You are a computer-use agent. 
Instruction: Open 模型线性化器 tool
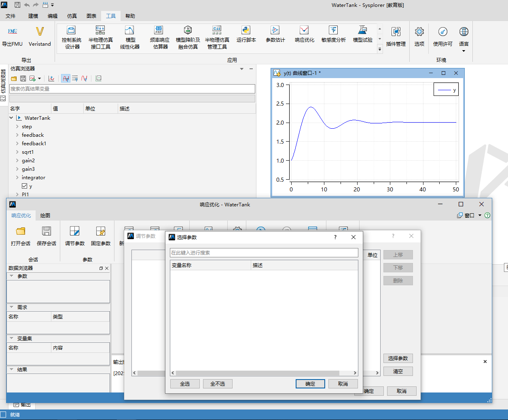[x=130, y=37]
